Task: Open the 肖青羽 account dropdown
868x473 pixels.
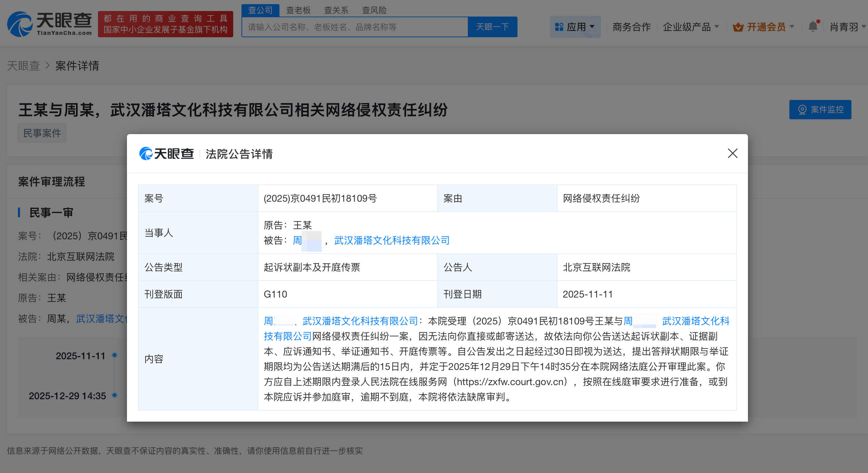Action: pos(845,27)
